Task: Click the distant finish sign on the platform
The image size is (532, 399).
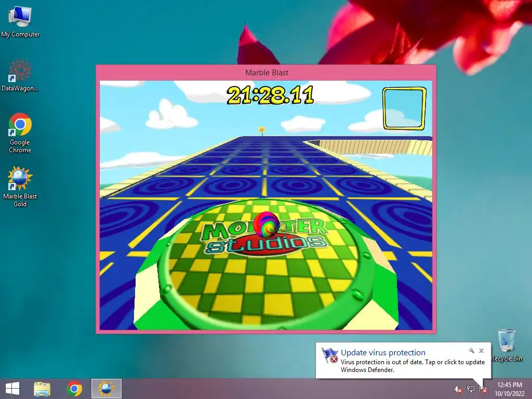Action: tap(262, 130)
